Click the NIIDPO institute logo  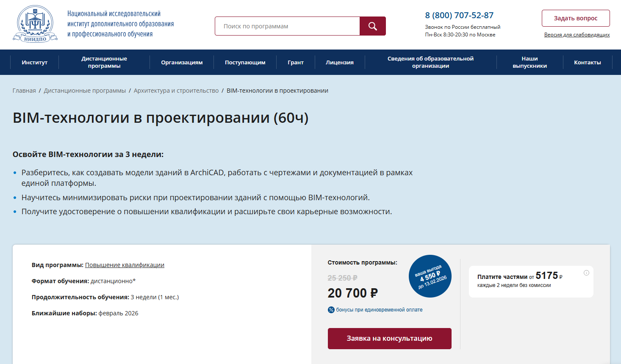[35, 24]
